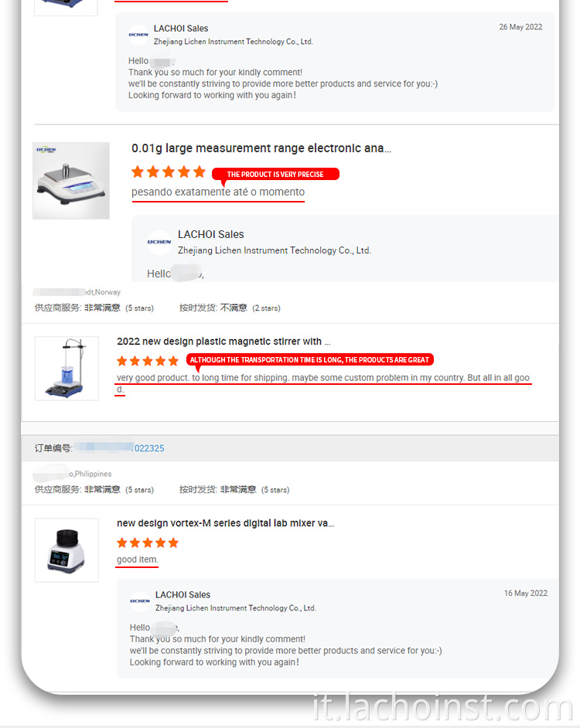The height and width of the screenshot is (728, 580).
Task: Click the red "The product is very precise" callout
Action: click(275, 175)
